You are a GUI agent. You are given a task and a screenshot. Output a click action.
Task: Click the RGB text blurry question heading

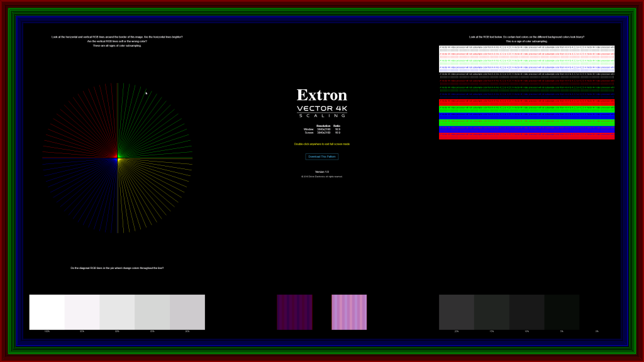coord(526,39)
